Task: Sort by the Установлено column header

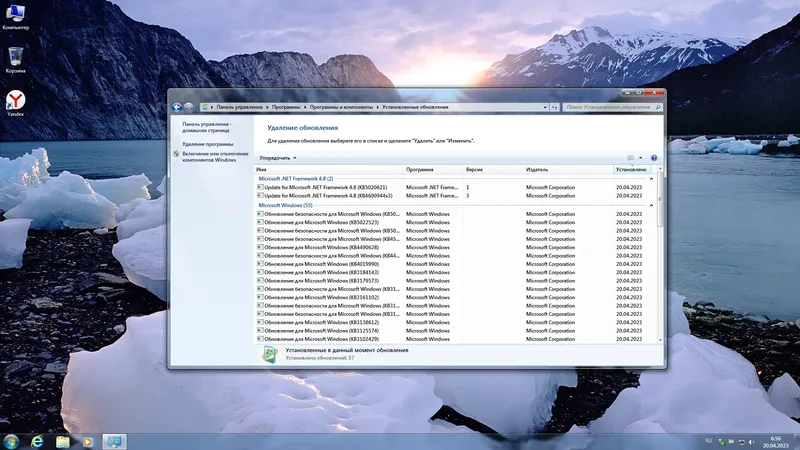Action: (633, 169)
